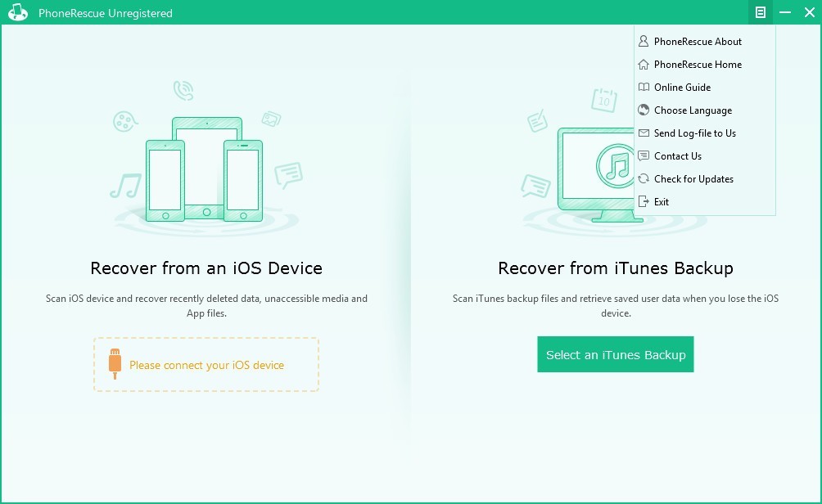Click the refresh icon beside Check for Updates
This screenshot has width=822, height=504.
tap(644, 178)
